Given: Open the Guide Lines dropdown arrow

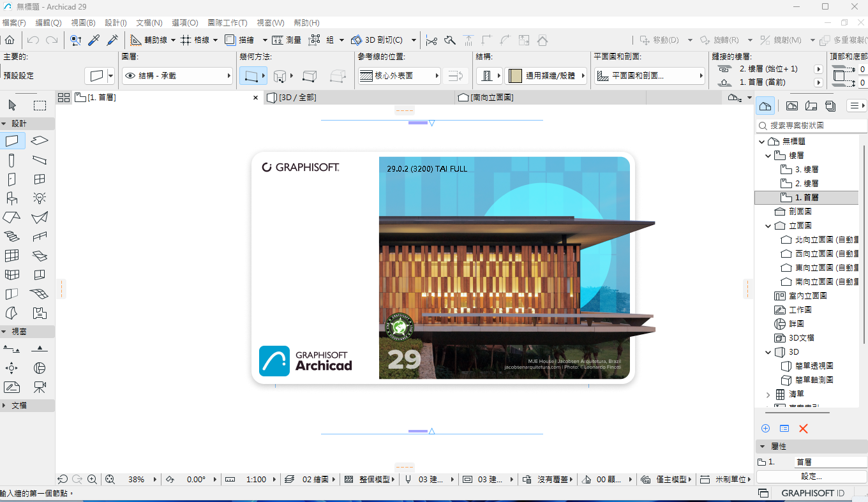Looking at the screenshot, I should (x=173, y=40).
